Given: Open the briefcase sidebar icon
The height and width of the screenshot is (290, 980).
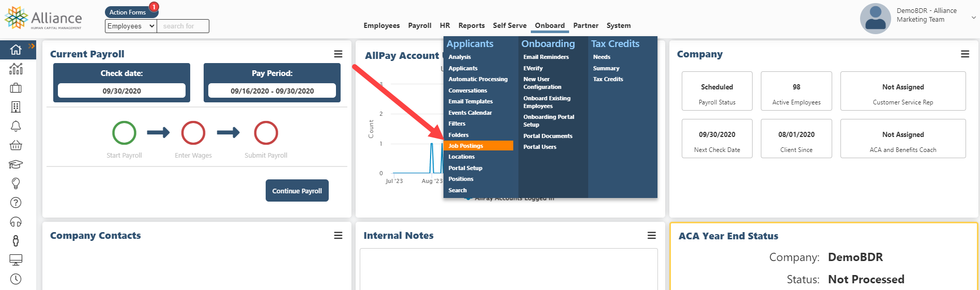Looking at the screenshot, I should 16,88.
